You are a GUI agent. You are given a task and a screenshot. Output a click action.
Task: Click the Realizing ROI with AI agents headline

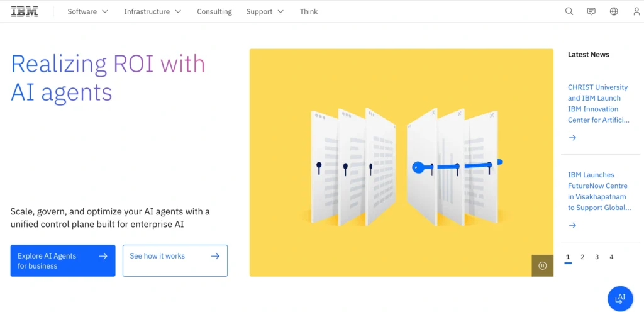[x=108, y=78]
